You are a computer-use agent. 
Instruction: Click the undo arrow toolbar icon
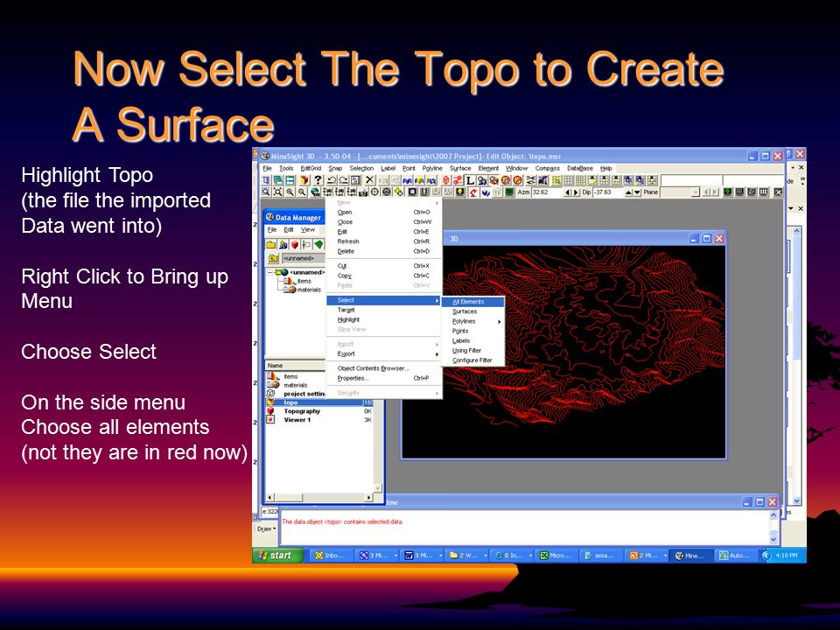click(332, 180)
